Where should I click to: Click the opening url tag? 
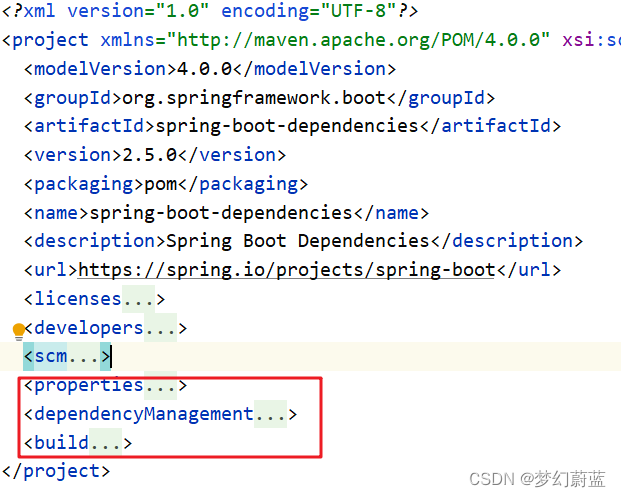click(x=50, y=270)
